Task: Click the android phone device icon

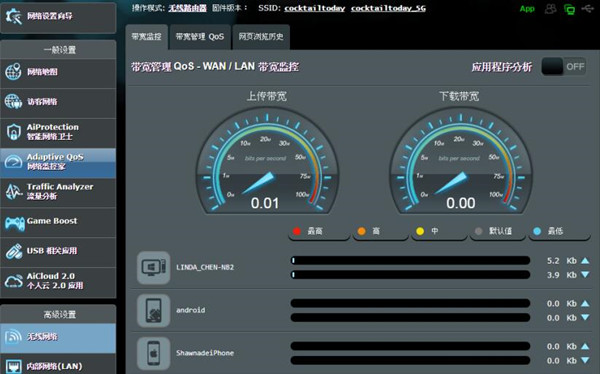Action: [x=153, y=310]
